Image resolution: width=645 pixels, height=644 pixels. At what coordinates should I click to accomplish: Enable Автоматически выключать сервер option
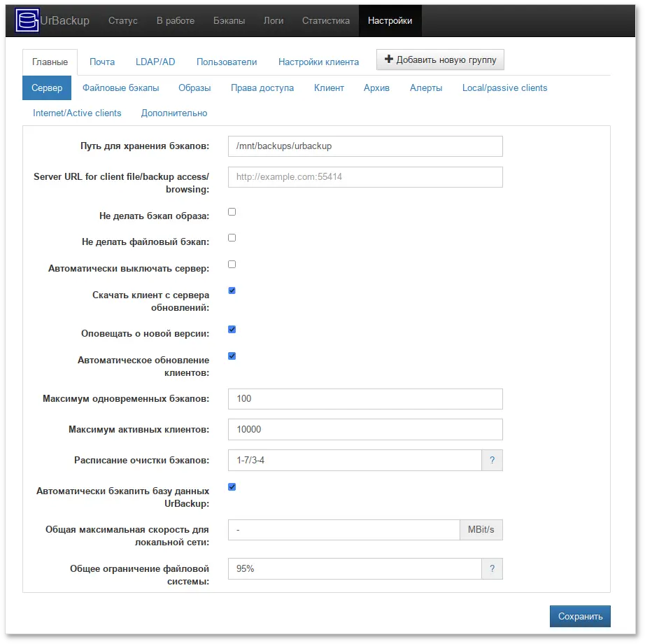tap(232, 264)
